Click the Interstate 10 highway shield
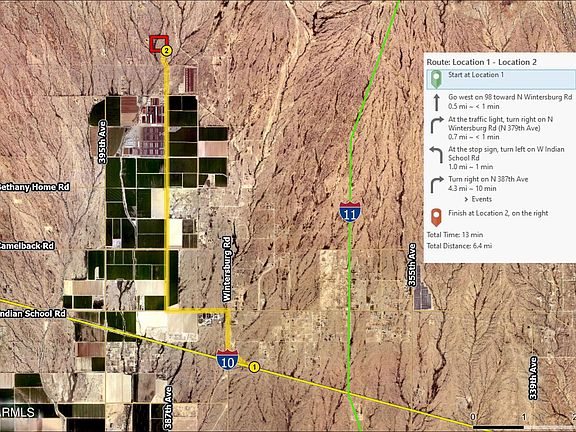This screenshot has height=432, width=576. click(227, 360)
